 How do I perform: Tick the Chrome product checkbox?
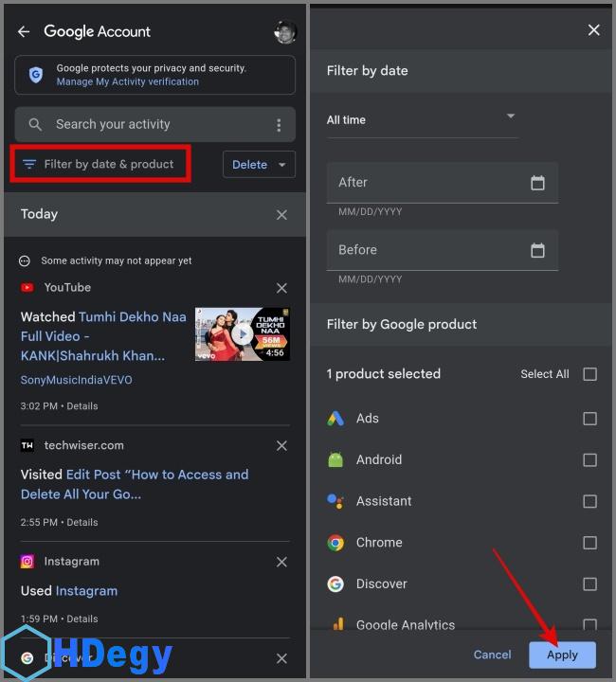pos(589,543)
